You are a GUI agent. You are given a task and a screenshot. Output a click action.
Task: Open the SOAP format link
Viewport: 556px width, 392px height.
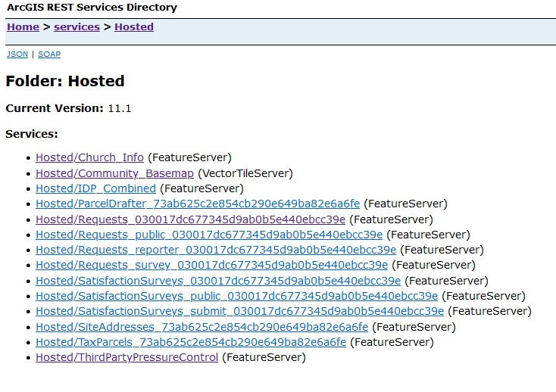tap(49, 54)
